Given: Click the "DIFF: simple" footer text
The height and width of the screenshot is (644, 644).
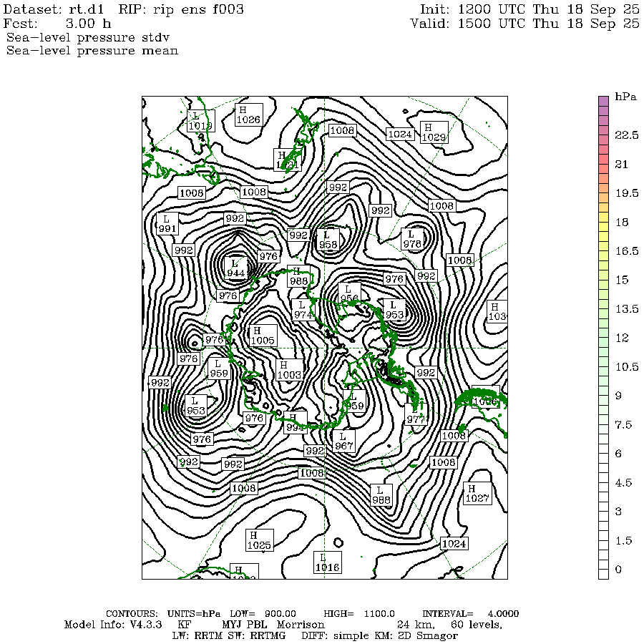Looking at the screenshot, I should tap(334, 636).
